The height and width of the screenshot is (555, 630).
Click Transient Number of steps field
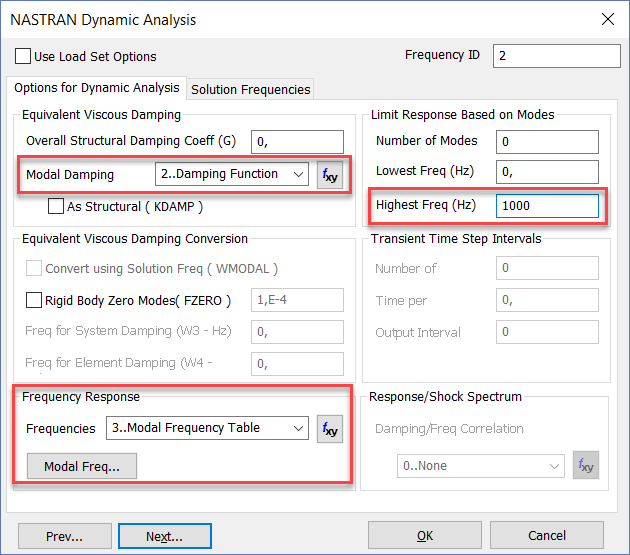point(547,268)
